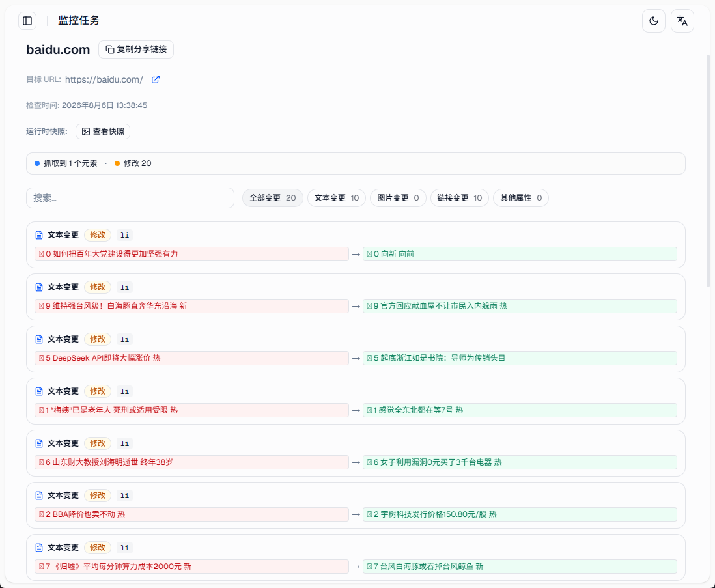Click document icon in the DeepSeek API card
The image size is (715, 588).
(x=39, y=339)
